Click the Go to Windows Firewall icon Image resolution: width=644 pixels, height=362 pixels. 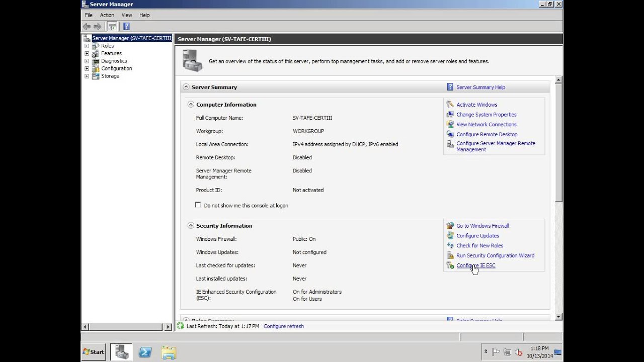coord(450,226)
